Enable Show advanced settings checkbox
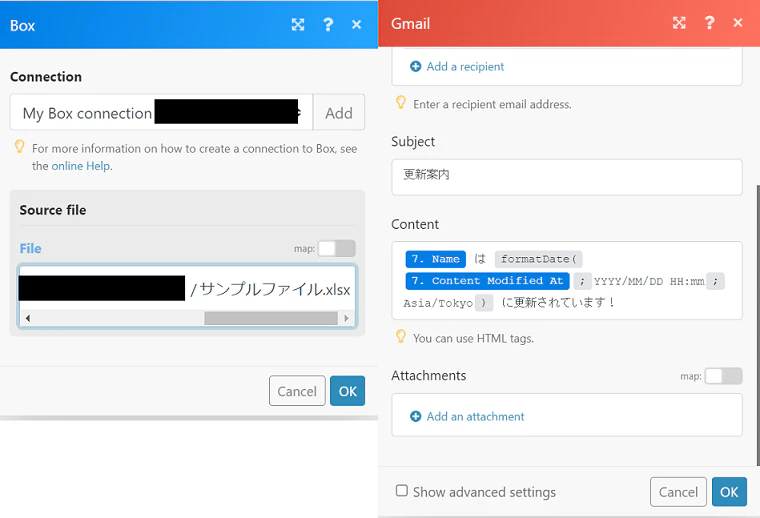Image resolution: width=760 pixels, height=518 pixels. pos(402,491)
